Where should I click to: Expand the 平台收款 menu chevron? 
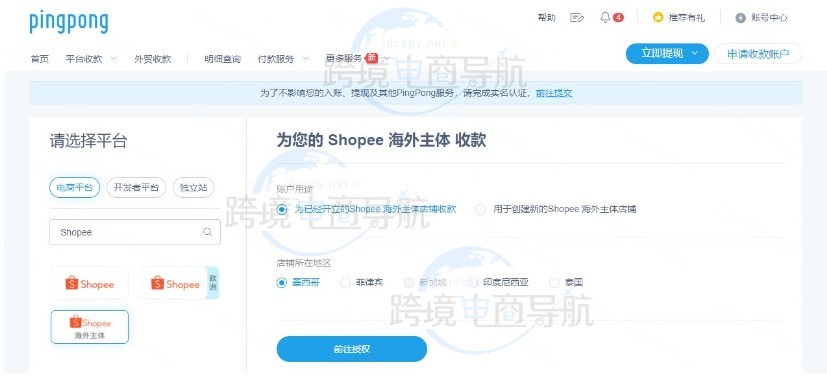[113, 59]
